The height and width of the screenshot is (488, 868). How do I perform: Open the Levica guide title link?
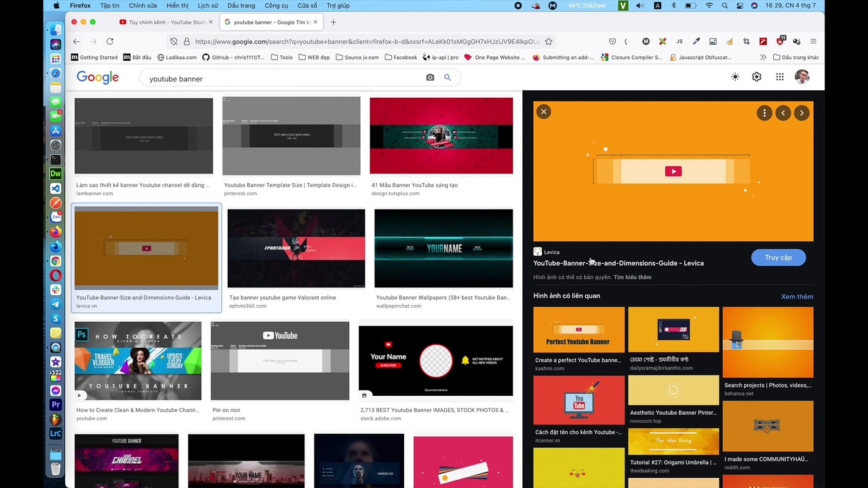pos(618,263)
